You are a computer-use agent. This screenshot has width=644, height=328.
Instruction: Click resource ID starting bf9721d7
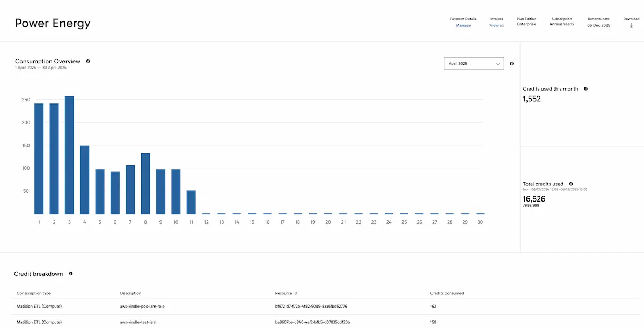click(311, 307)
